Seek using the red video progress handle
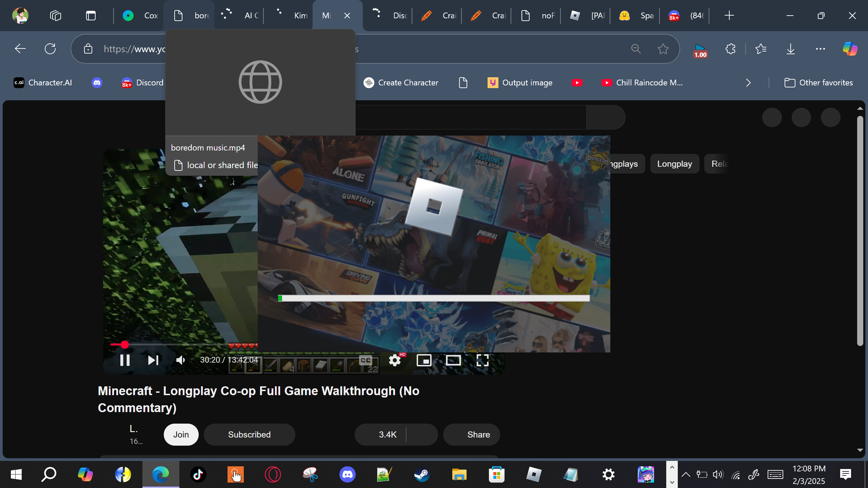Image resolution: width=868 pixels, height=488 pixels. [x=125, y=345]
